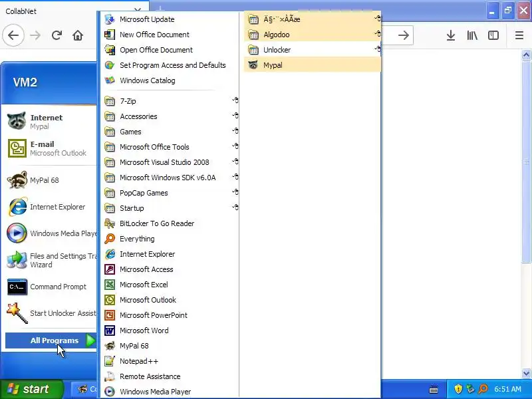Launch Start Unlocker Assistant

(51, 313)
